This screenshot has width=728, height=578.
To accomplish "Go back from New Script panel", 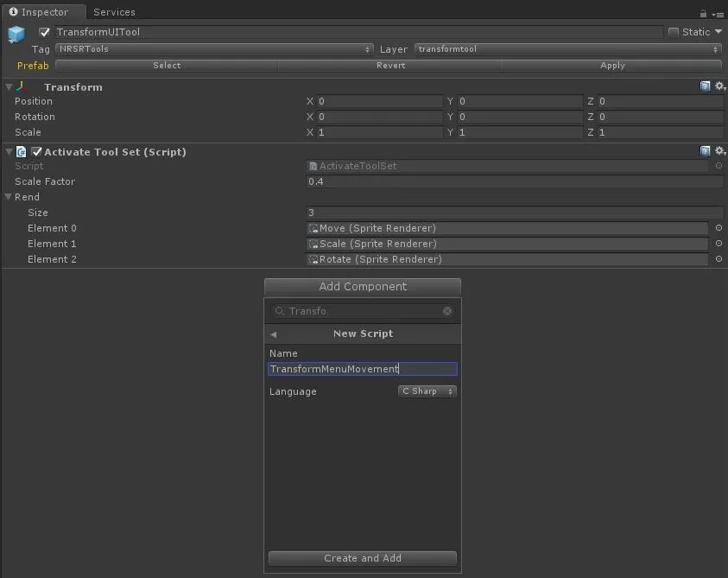I will 274,334.
